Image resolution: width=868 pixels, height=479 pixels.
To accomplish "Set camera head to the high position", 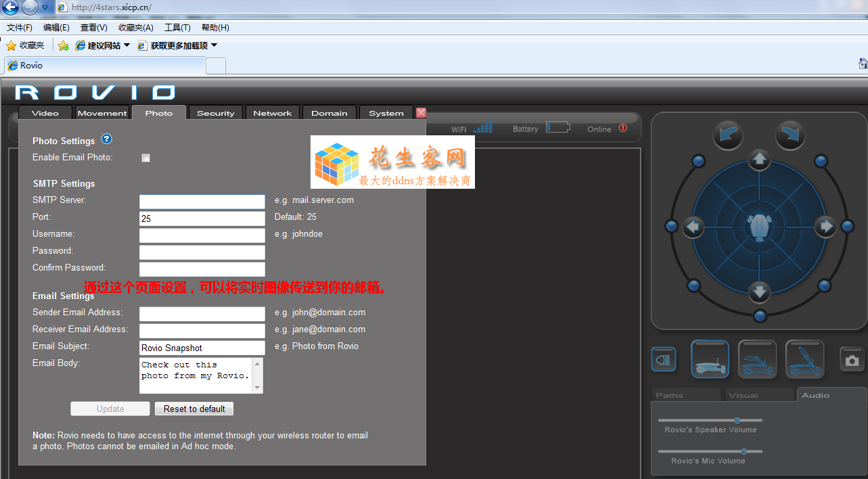I will pyautogui.click(x=805, y=359).
